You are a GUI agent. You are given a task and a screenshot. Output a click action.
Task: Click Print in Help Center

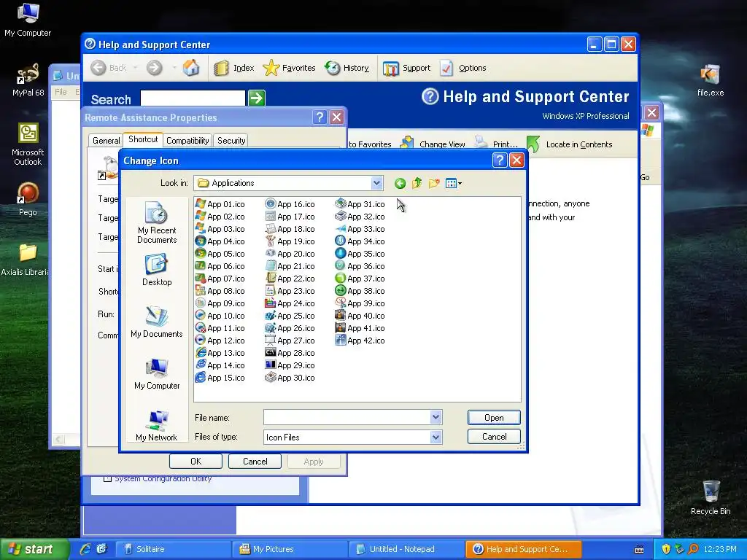496,144
